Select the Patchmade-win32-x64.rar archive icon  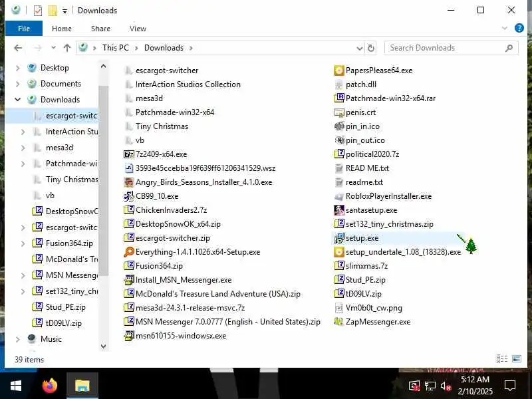coord(338,98)
